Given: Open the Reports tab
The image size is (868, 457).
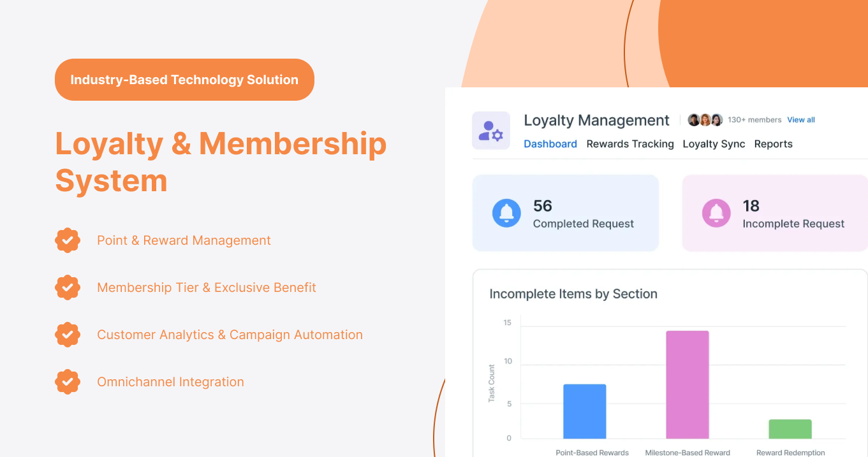Looking at the screenshot, I should [x=773, y=143].
